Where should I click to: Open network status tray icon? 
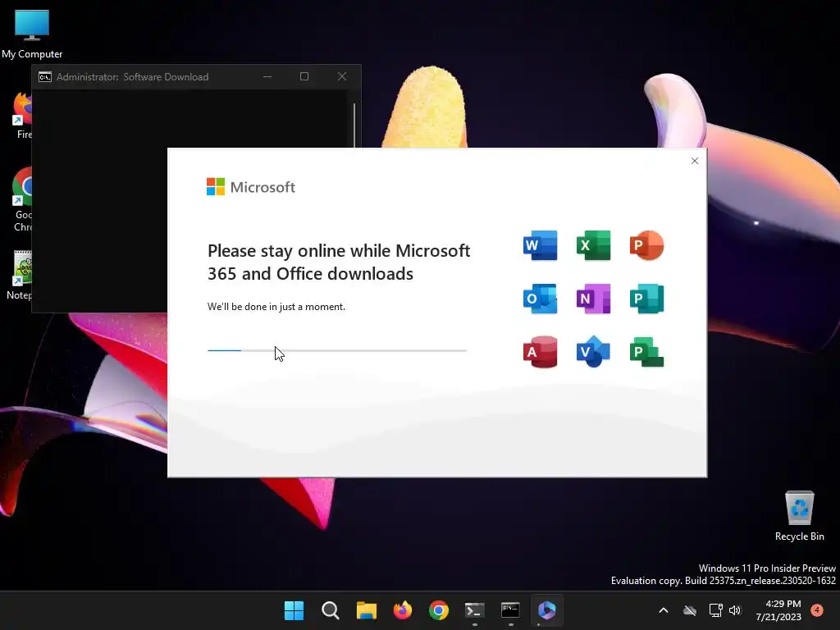coord(715,610)
